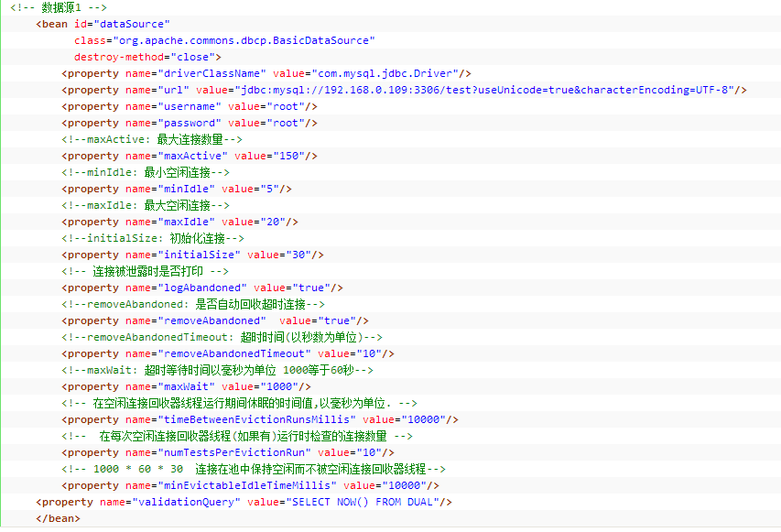Viewport: 781px width, 532px height.
Task: Click the 是否自动回收超时连接 comment
Action: [193, 303]
